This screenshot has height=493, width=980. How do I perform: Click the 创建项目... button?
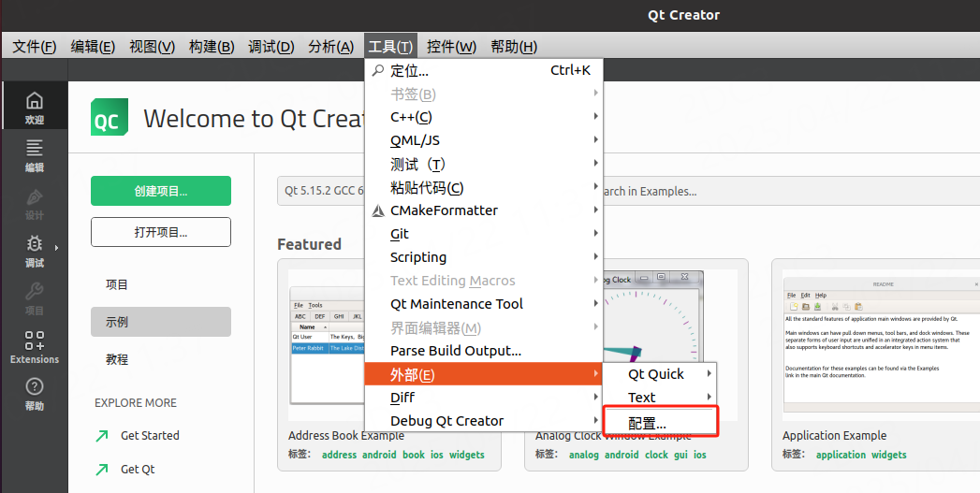161,191
